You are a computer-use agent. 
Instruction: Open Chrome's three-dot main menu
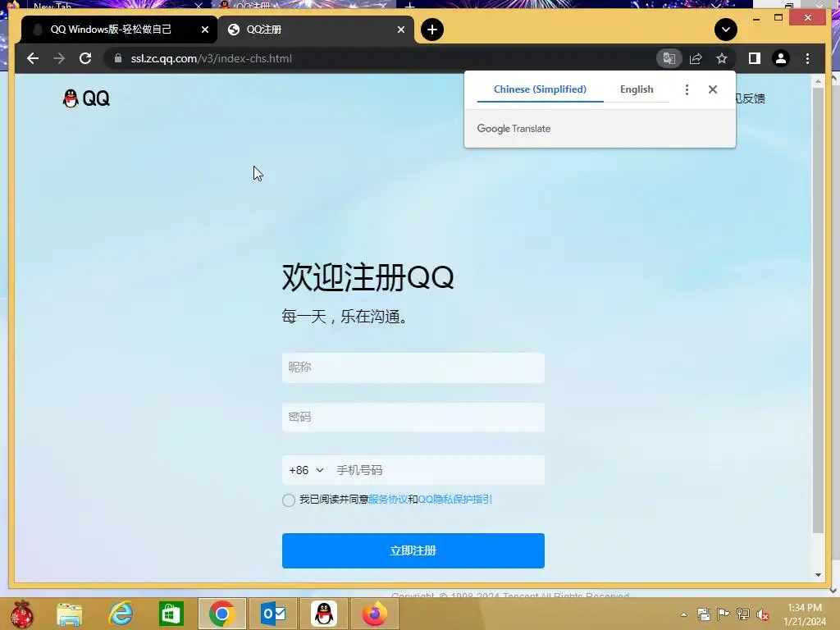(807, 58)
